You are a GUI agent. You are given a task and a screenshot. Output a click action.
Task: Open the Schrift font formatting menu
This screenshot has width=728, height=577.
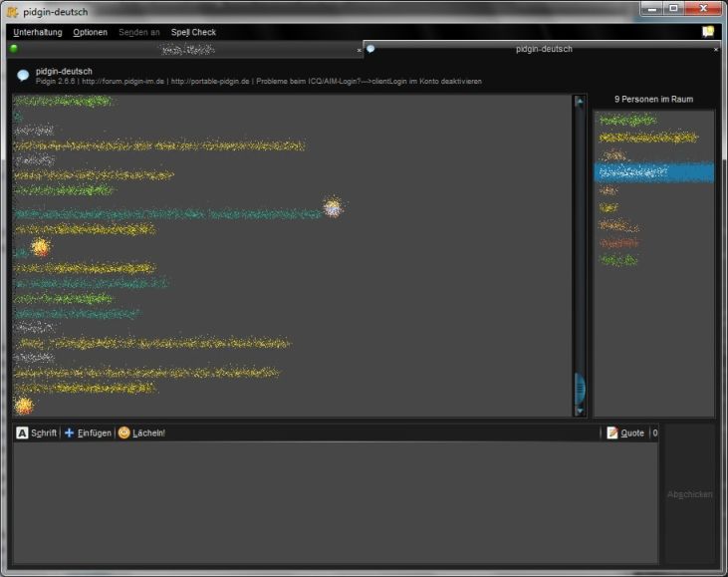37,433
